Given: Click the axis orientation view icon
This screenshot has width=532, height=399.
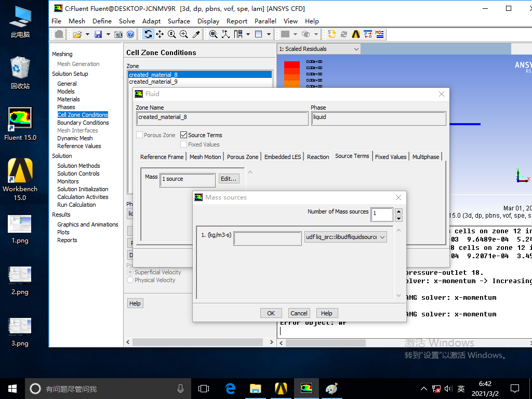Looking at the screenshot, I should [x=225, y=34].
